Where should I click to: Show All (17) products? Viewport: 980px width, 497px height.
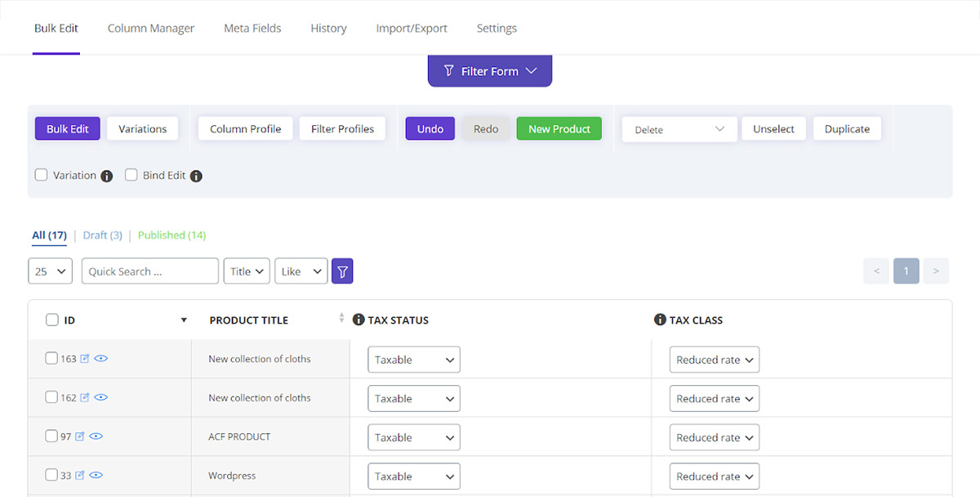(x=49, y=235)
